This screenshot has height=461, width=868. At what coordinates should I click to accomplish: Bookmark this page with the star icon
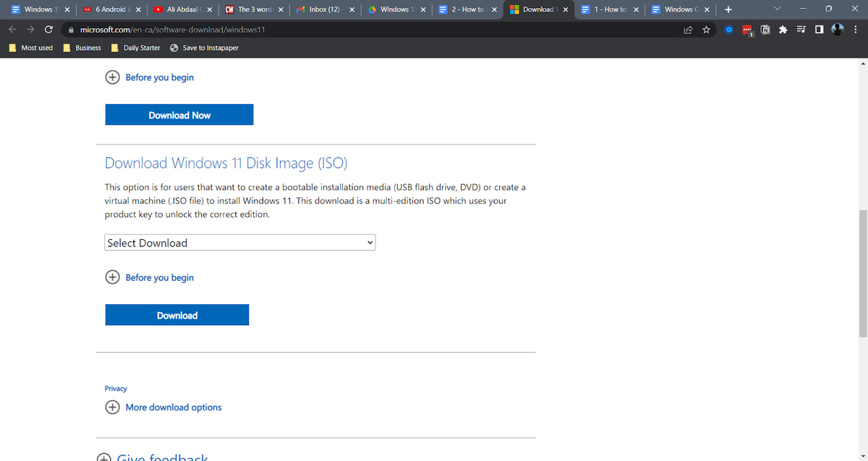tap(706, 30)
